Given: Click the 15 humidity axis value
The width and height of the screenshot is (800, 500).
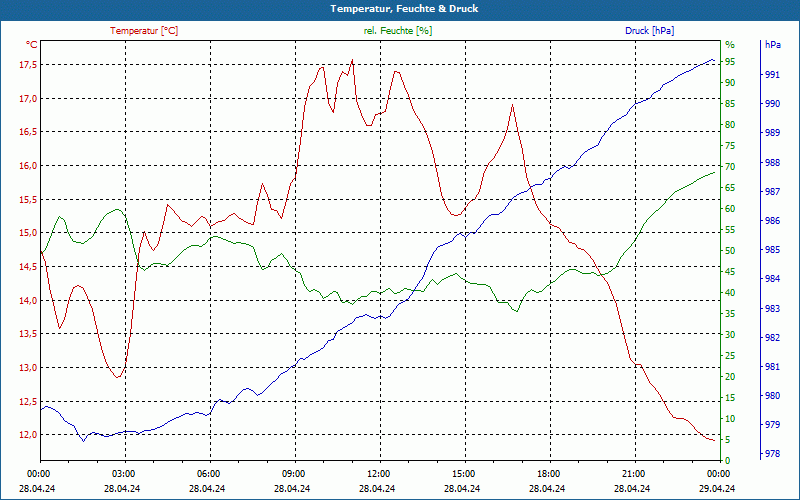Looking at the screenshot, I should coord(730,398).
